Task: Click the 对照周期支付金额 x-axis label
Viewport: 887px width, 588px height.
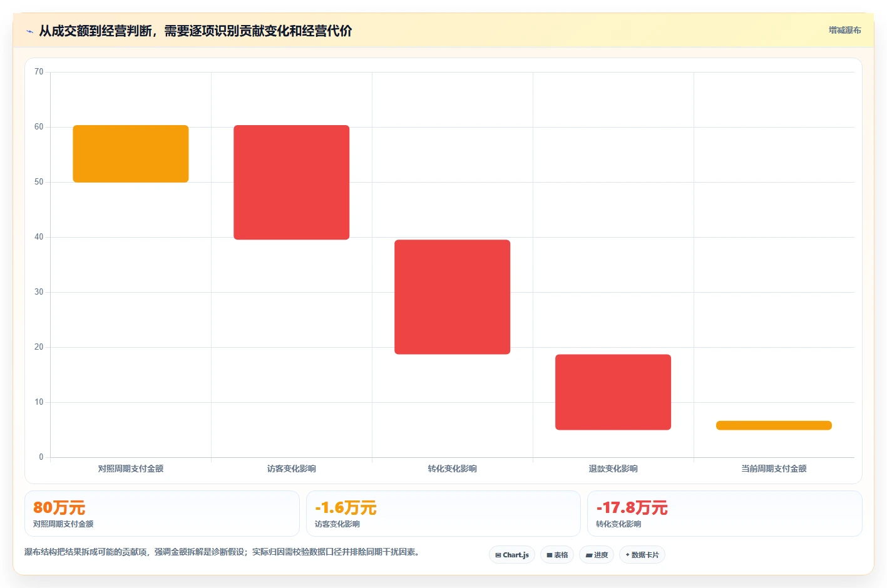Action: (131, 469)
